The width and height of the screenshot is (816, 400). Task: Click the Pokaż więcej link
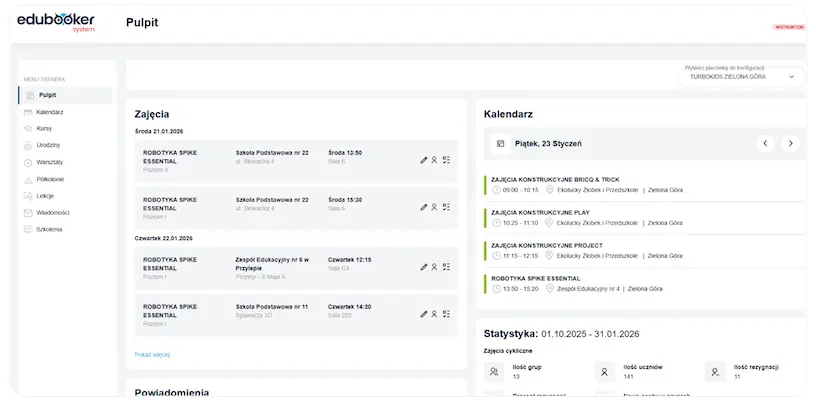point(152,355)
